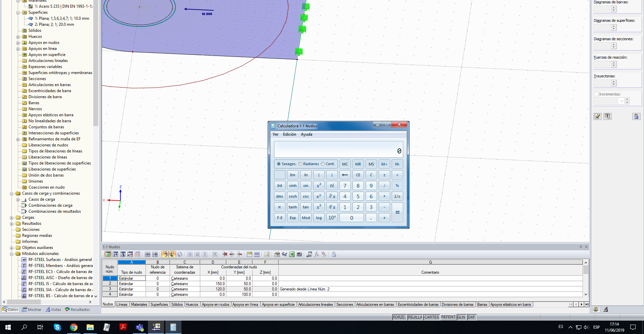Increase the Diagramas de barras value stepper

(x=614, y=7)
